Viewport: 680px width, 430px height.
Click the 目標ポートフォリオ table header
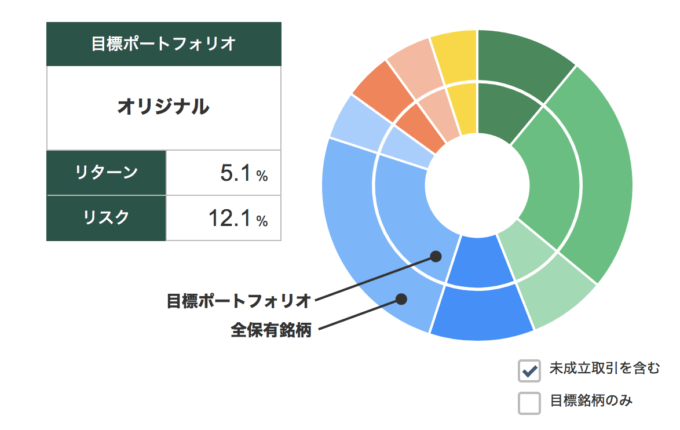click(163, 44)
